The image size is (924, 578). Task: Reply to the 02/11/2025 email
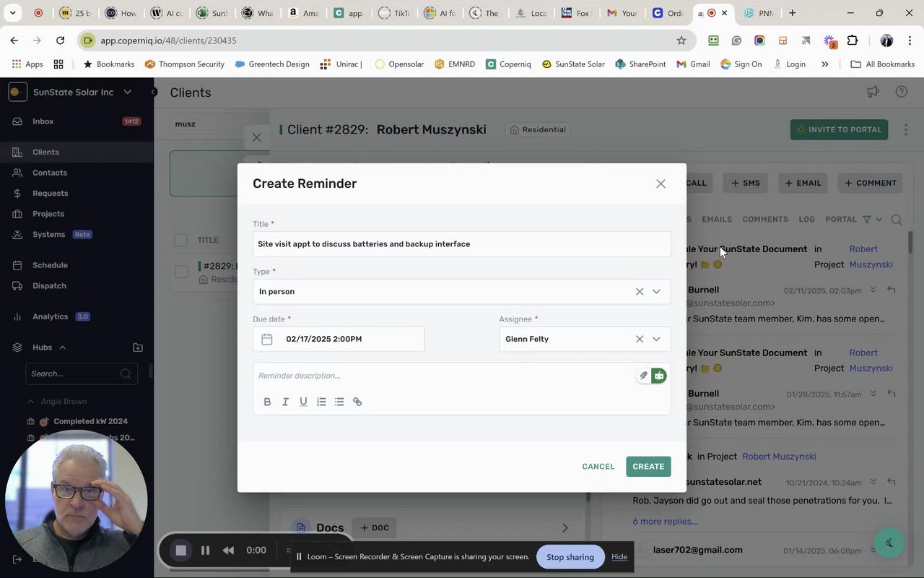point(892,290)
